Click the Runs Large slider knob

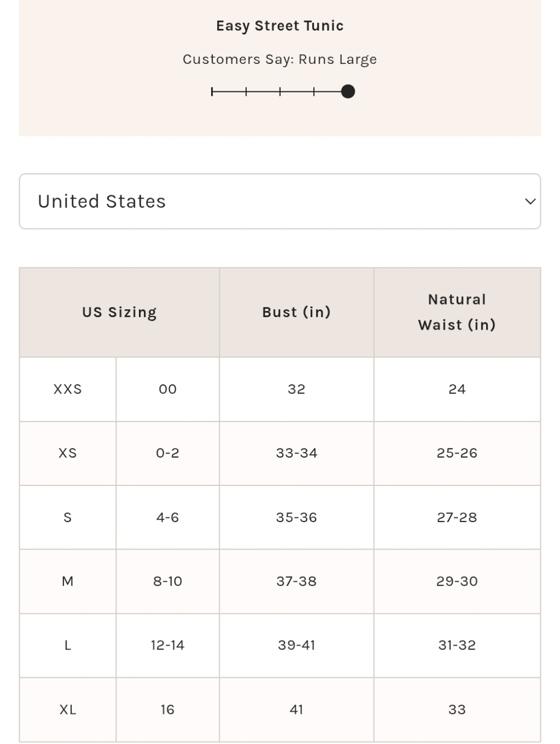click(348, 91)
